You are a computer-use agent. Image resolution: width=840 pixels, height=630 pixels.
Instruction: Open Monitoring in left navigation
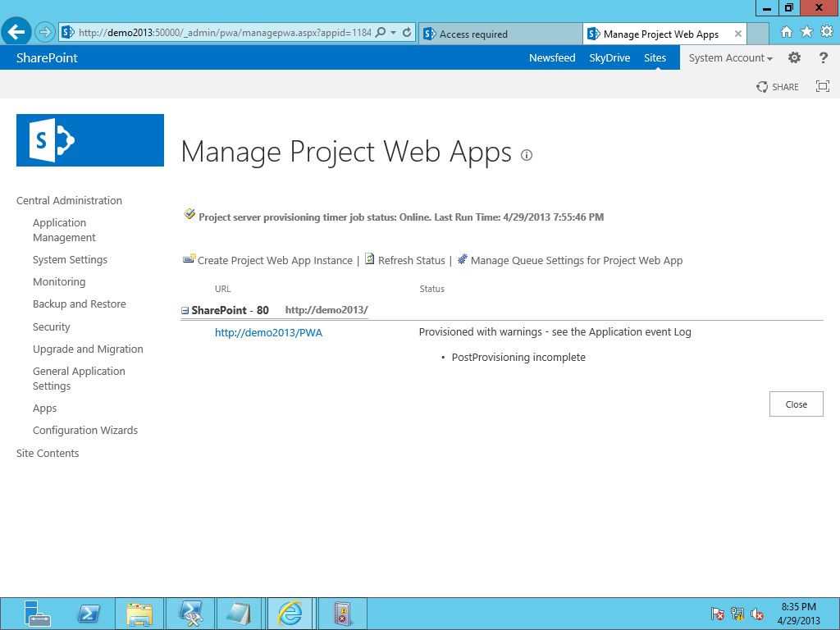[59, 282]
